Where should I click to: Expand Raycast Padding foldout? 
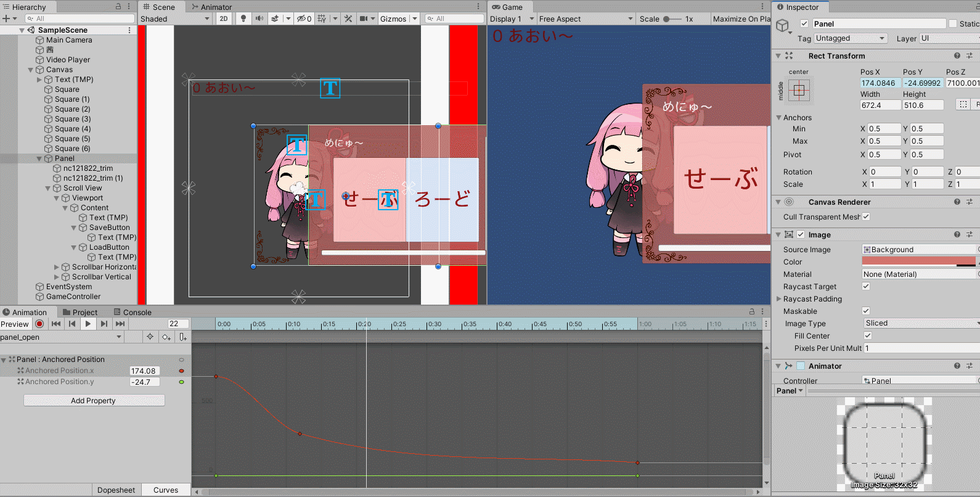click(x=778, y=298)
